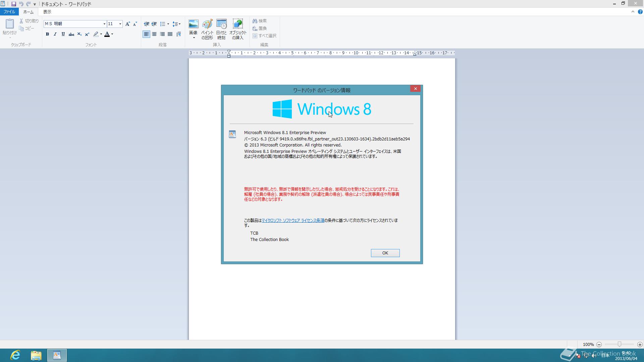Image resolution: width=644 pixels, height=362 pixels.
Task: Click 置換 replace command
Action: [260, 28]
